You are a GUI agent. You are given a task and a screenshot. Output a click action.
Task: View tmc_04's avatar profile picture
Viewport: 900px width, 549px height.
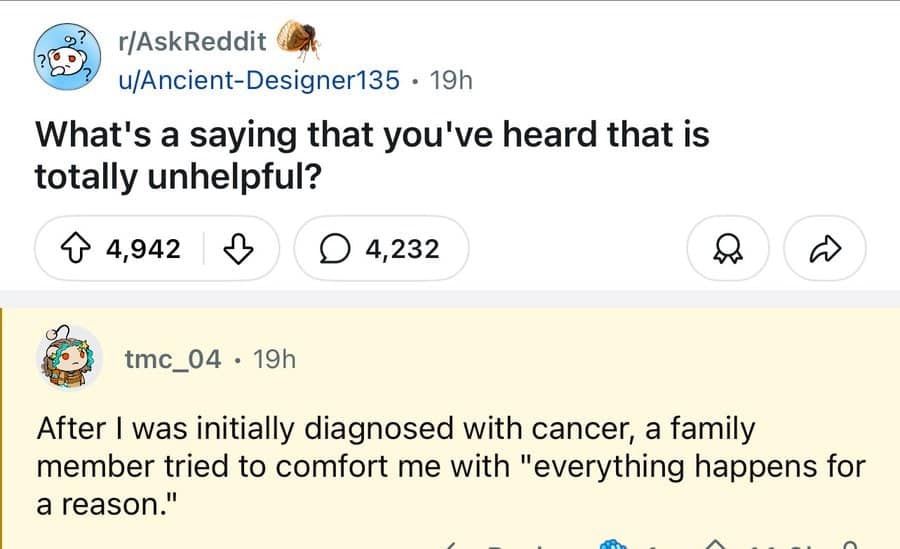[x=69, y=359]
